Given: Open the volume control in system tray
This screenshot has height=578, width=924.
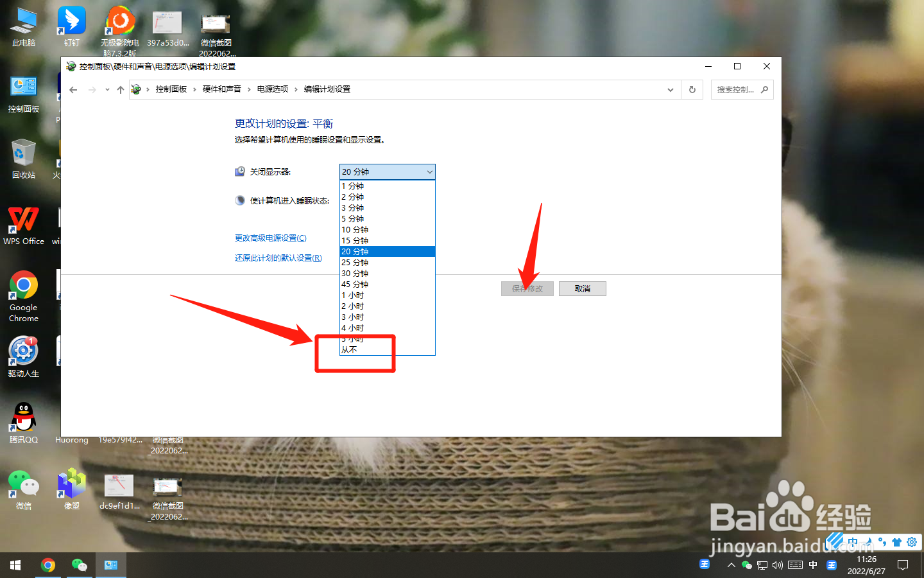Looking at the screenshot, I should 777,565.
